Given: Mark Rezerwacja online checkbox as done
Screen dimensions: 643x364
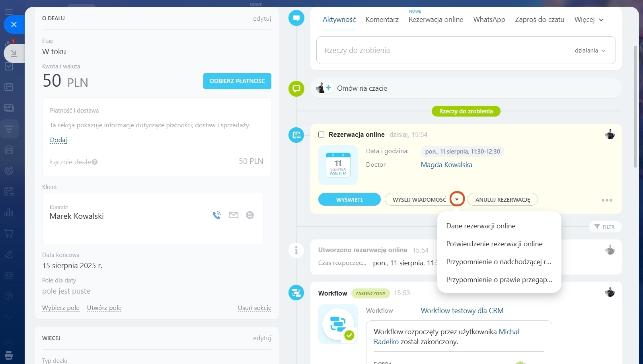Looking at the screenshot, I should click(x=321, y=134).
